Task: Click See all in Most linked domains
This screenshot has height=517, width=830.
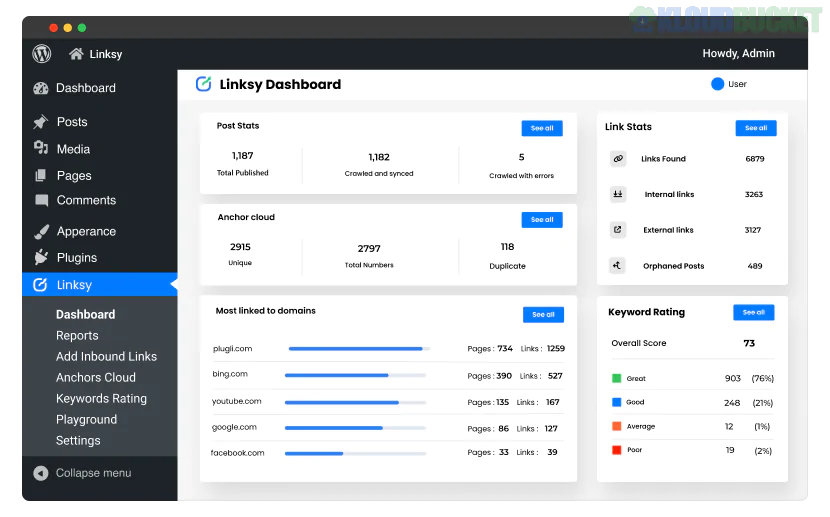Action: tap(544, 314)
